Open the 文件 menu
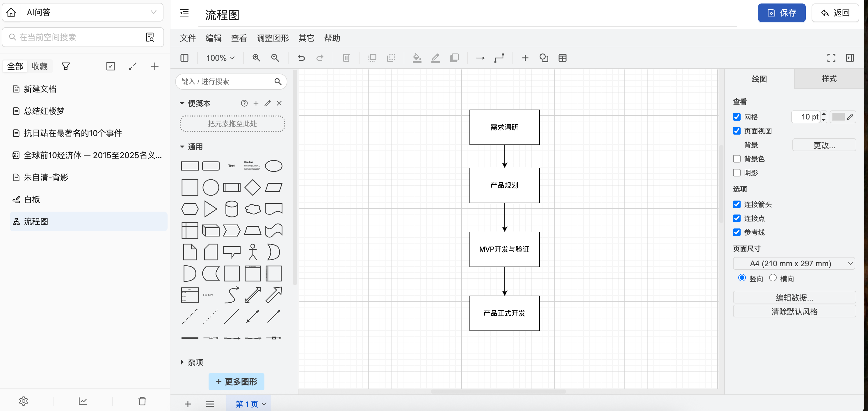The image size is (868, 411). pyautogui.click(x=188, y=38)
